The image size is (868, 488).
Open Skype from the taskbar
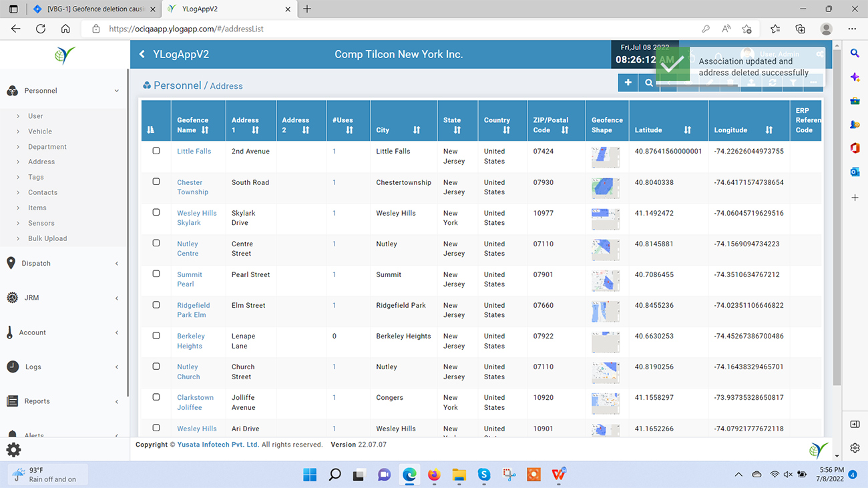click(484, 475)
